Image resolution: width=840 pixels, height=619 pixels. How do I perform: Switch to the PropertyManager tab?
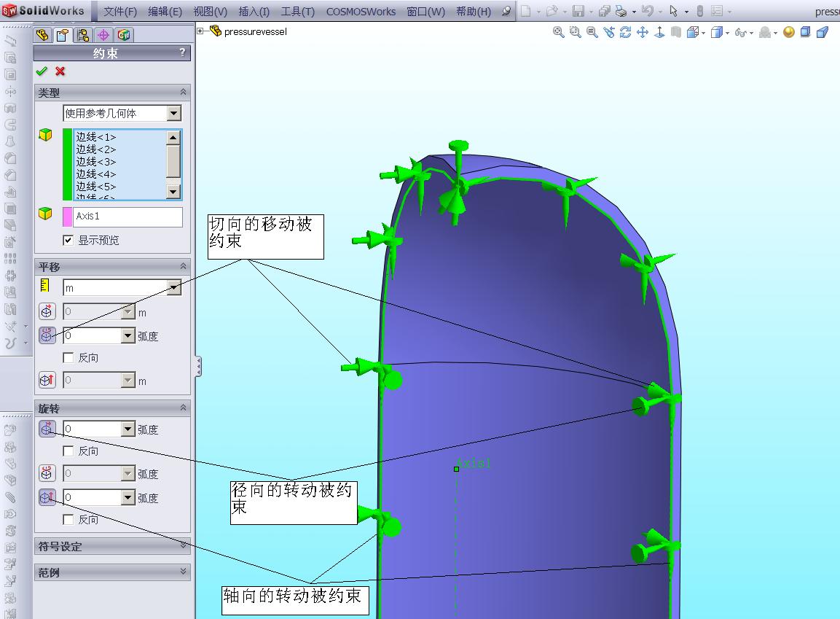pos(63,36)
